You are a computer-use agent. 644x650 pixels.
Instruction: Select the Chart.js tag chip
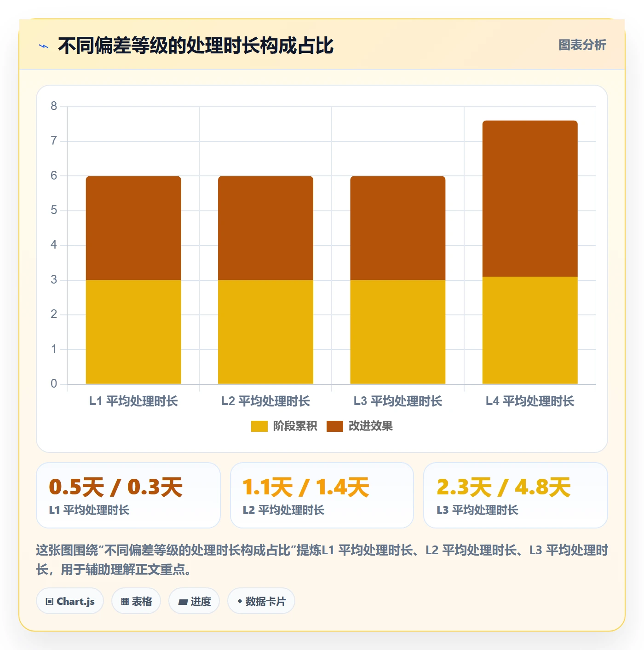(x=70, y=601)
